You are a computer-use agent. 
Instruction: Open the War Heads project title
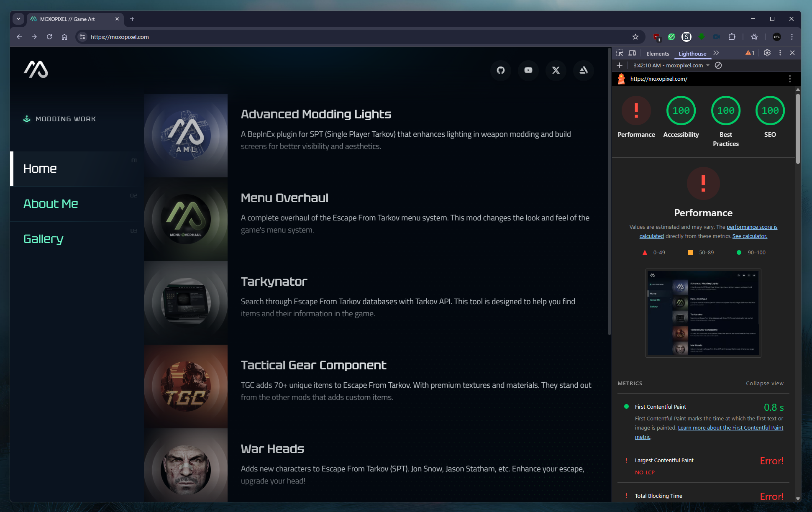[x=272, y=449]
